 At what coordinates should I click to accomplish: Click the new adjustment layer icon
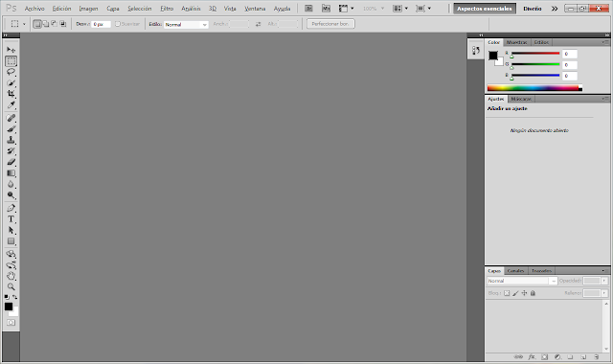point(557,356)
